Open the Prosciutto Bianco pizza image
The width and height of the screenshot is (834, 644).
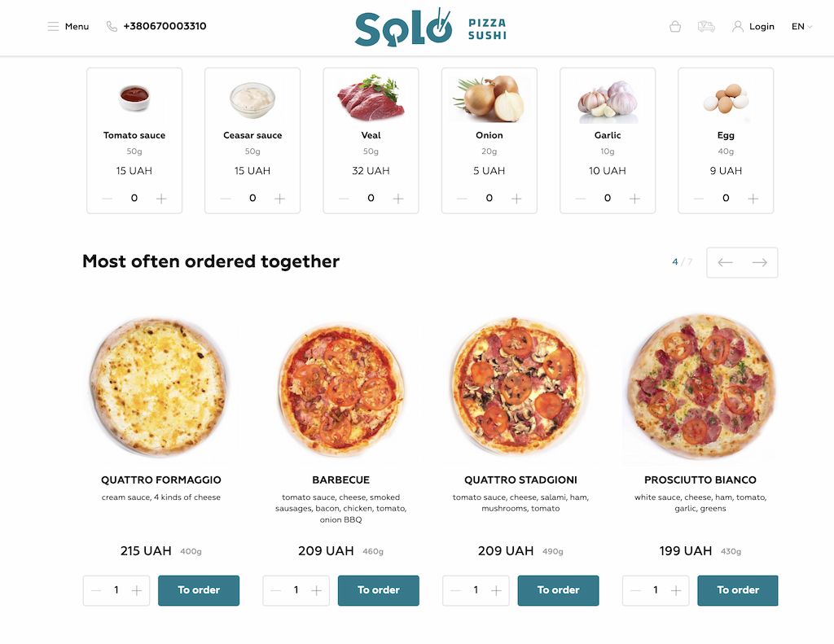click(x=700, y=387)
